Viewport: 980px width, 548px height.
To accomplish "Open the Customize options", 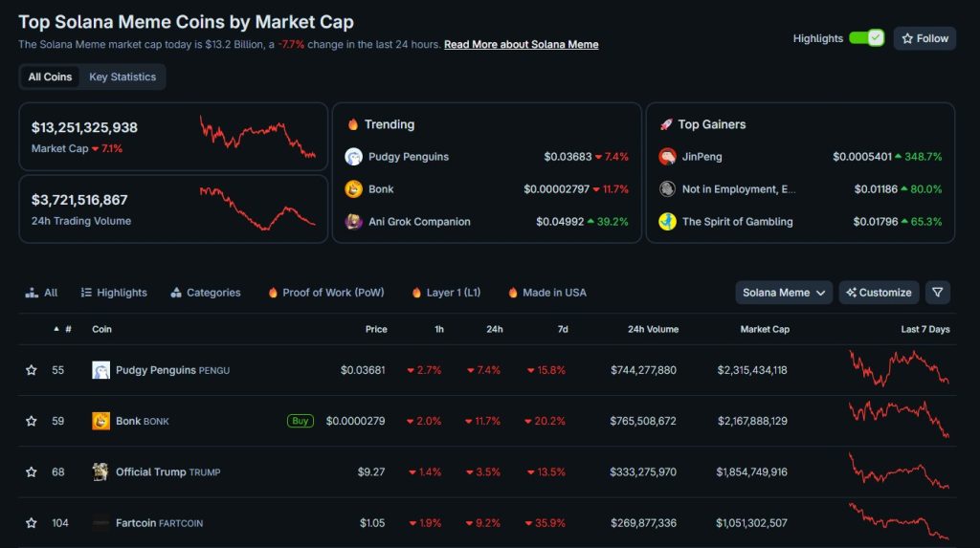I will point(879,293).
